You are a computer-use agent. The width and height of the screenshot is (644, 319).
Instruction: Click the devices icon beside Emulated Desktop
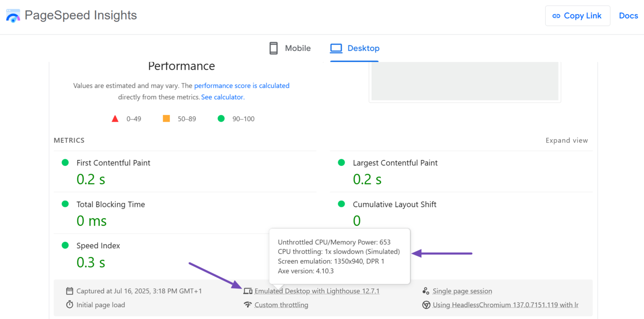pos(247,291)
